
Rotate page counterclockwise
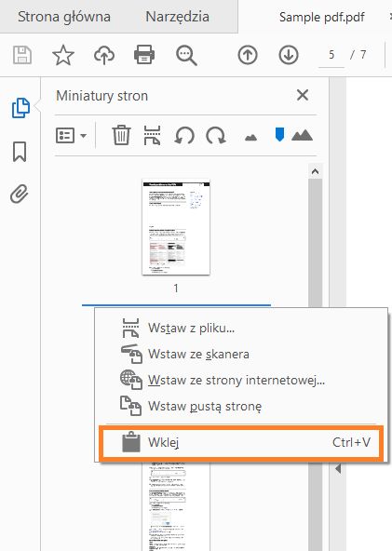click(x=184, y=135)
